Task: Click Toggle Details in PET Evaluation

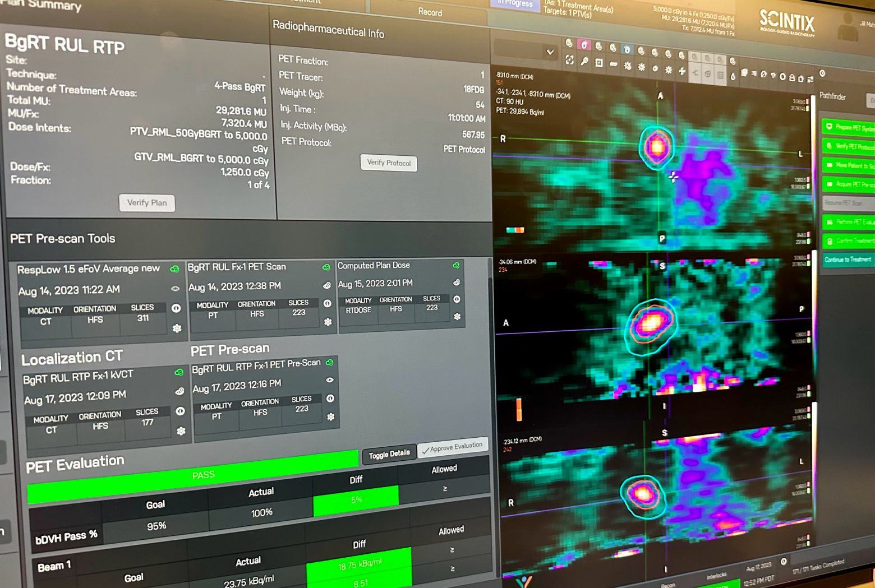Action: click(x=389, y=454)
